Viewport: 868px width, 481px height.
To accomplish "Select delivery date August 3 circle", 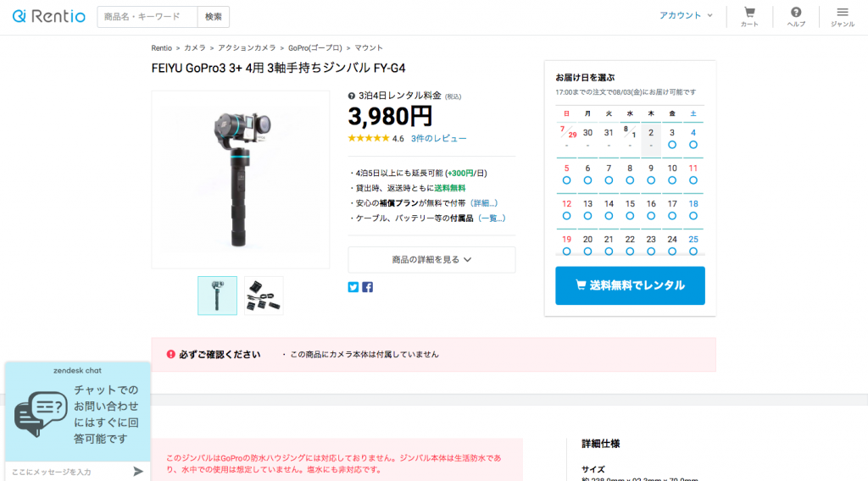I will [672, 145].
